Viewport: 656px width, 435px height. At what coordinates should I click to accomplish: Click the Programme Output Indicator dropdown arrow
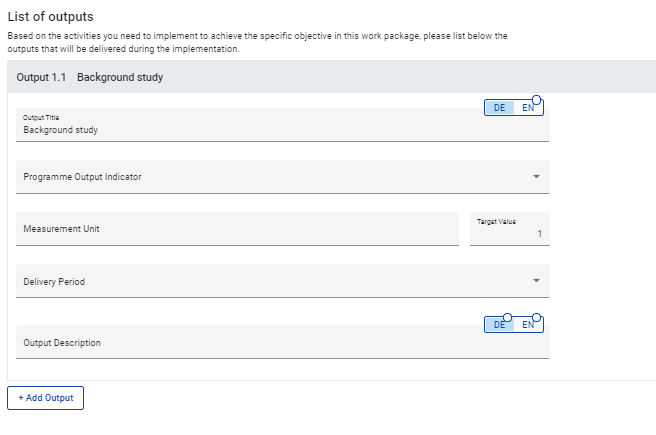(535, 177)
